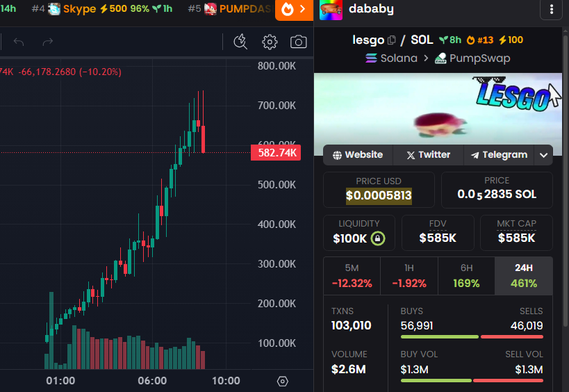Viewport: 569px width, 392px height.
Task: Open the three-dot options menu
Action: pos(551,9)
